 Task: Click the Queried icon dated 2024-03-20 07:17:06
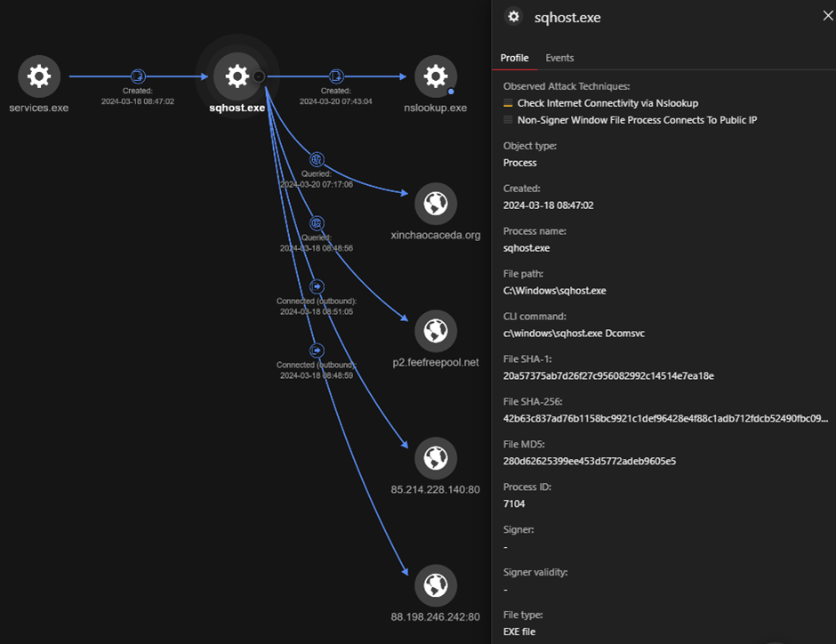(x=316, y=160)
